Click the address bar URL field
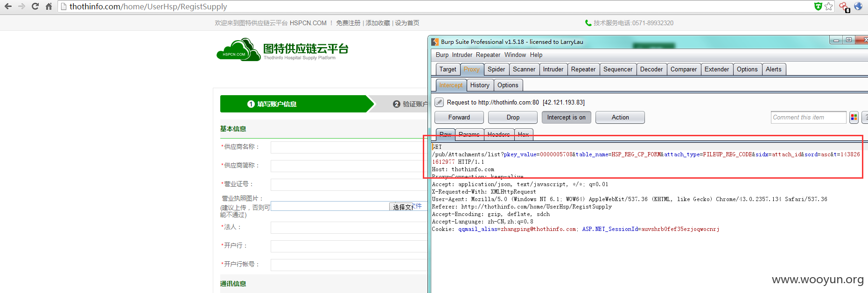The height and width of the screenshot is (293, 868). click(434, 7)
